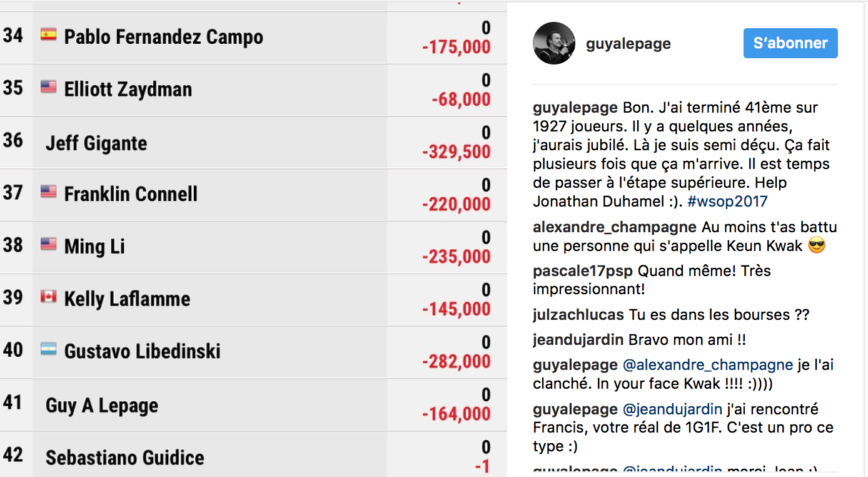The height and width of the screenshot is (477, 868).
Task: Open julzachlucas commenter profile
Action: click(578, 315)
